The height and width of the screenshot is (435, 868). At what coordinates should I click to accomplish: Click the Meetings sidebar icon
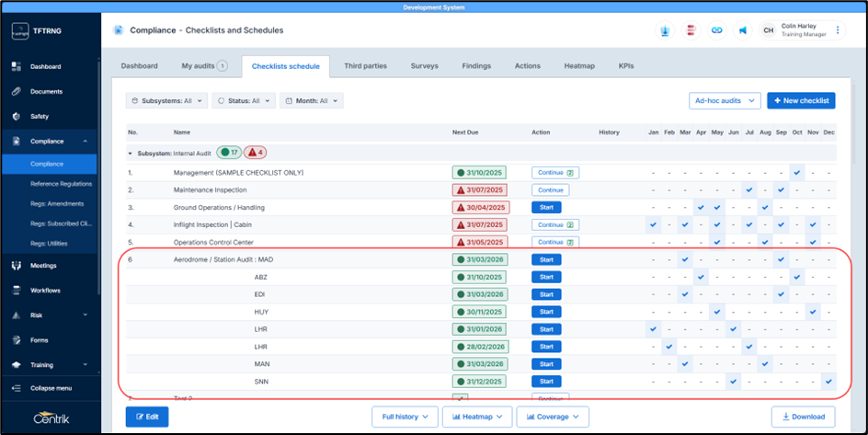point(17,266)
